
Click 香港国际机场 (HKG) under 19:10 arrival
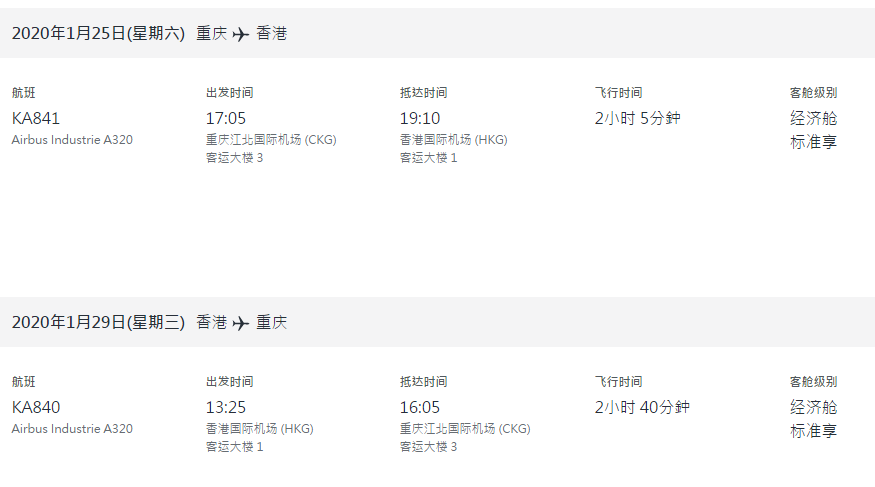click(x=454, y=139)
